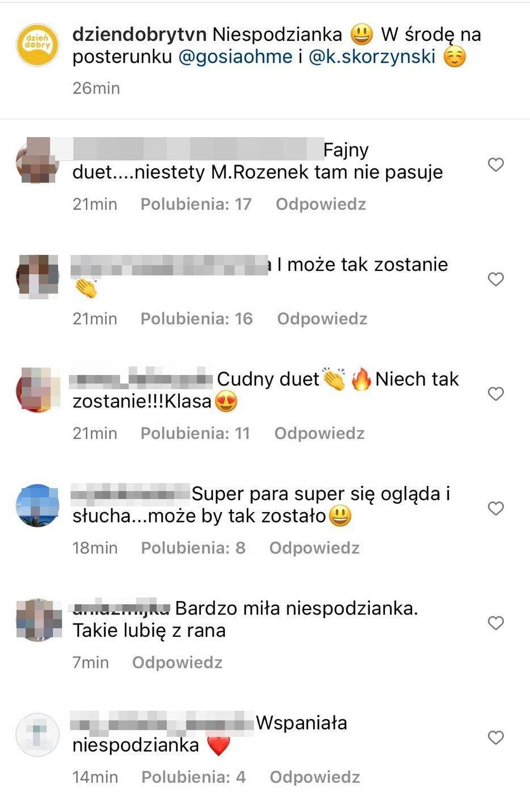Viewport: 530px width, 812px height.
Task: View 'Polubienia: 17' likes list
Action: tap(196, 204)
